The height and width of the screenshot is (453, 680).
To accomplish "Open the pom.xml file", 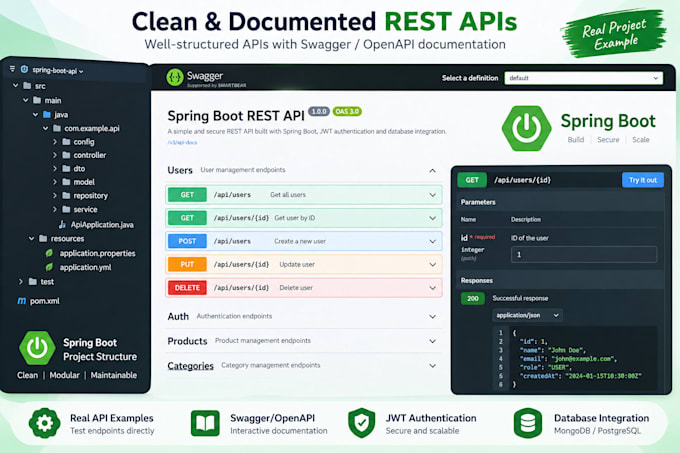I will coord(45,301).
